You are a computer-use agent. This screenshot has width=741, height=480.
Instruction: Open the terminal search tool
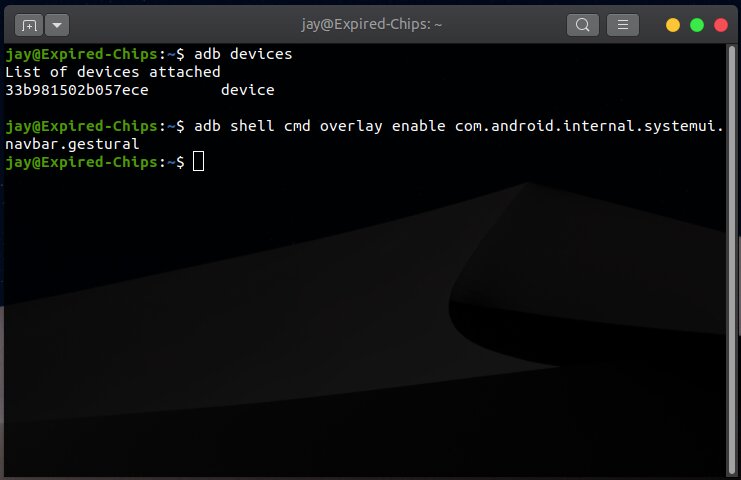pyautogui.click(x=583, y=25)
